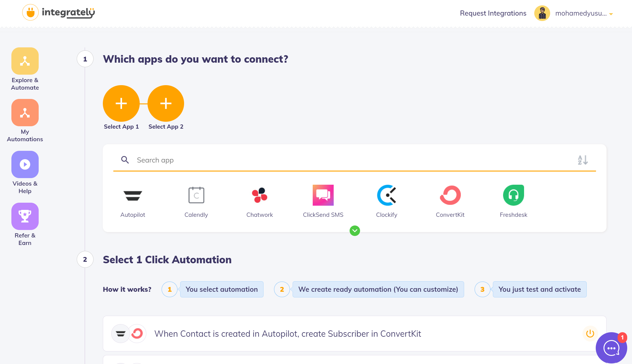632x364 pixels.
Task: Choose the Calendly app icon
Action: point(196,195)
